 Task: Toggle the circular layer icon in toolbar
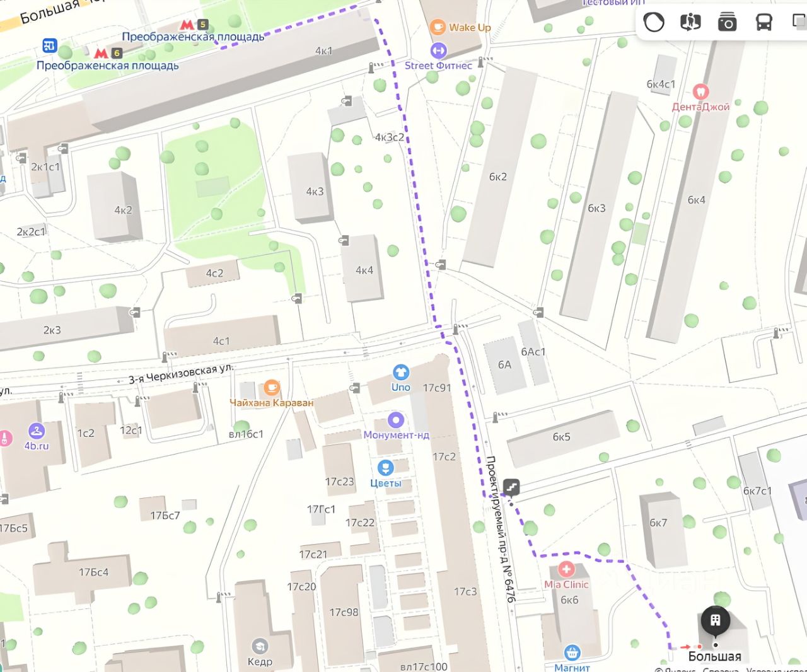[654, 22]
